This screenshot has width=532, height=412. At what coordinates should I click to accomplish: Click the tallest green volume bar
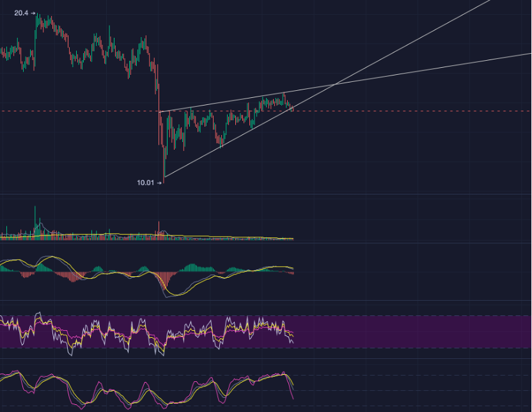[x=35, y=222]
